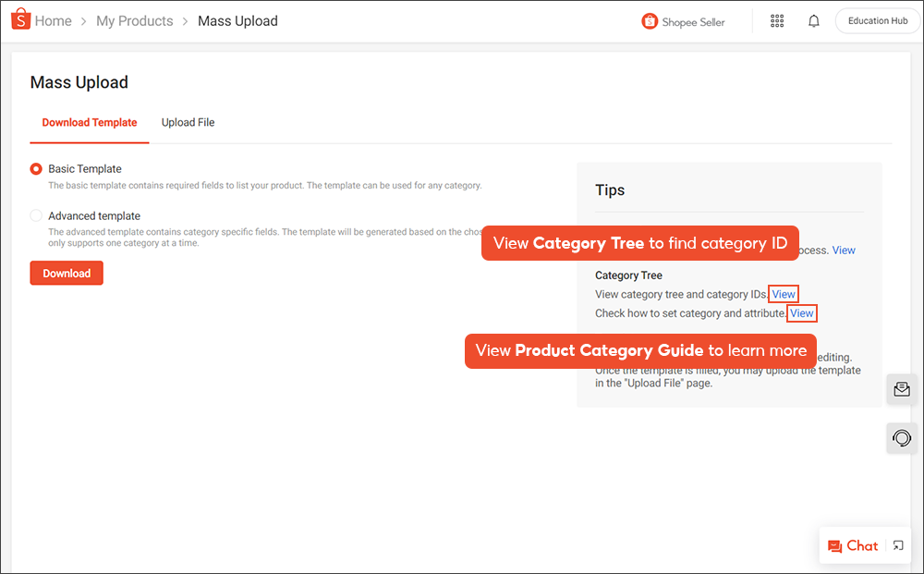The image size is (924, 574).
Task: Open the app grid menu icon
Action: [x=776, y=20]
